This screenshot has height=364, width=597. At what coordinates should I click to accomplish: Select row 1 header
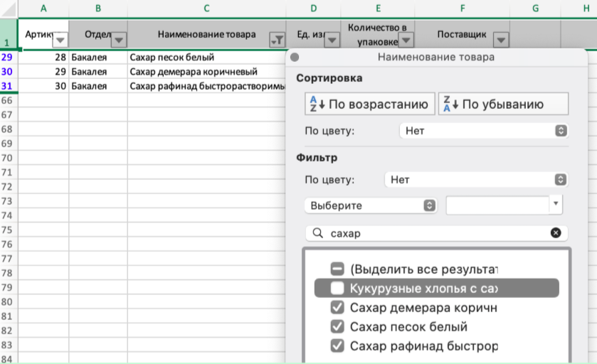click(9, 34)
